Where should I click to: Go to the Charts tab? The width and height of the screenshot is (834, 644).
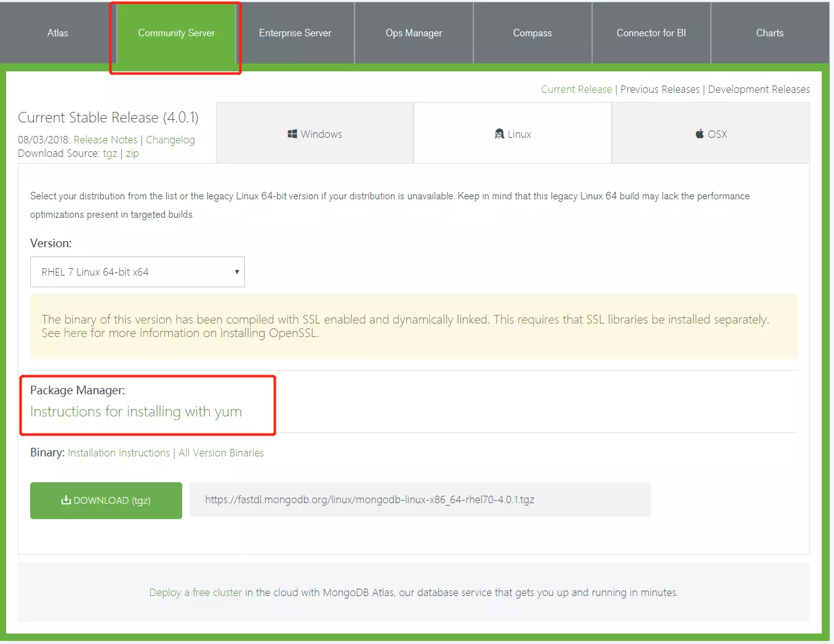[769, 33]
